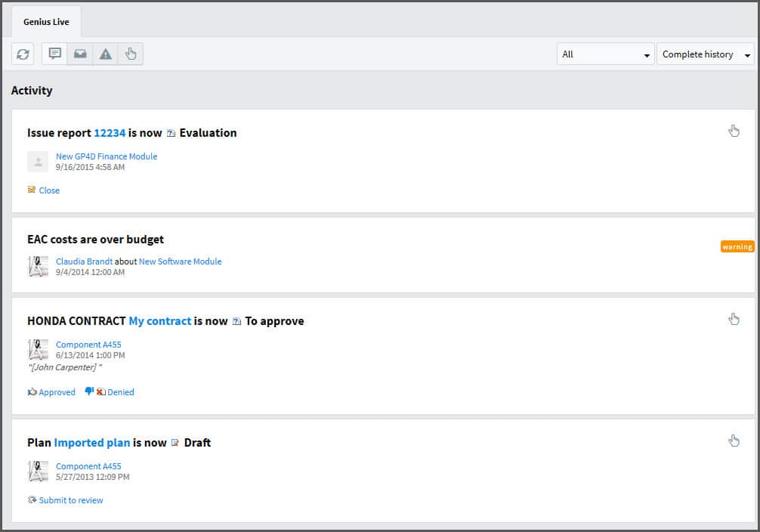This screenshot has height=532, width=760.
Task: Toggle the inbox messages filter icon
Action: point(80,54)
